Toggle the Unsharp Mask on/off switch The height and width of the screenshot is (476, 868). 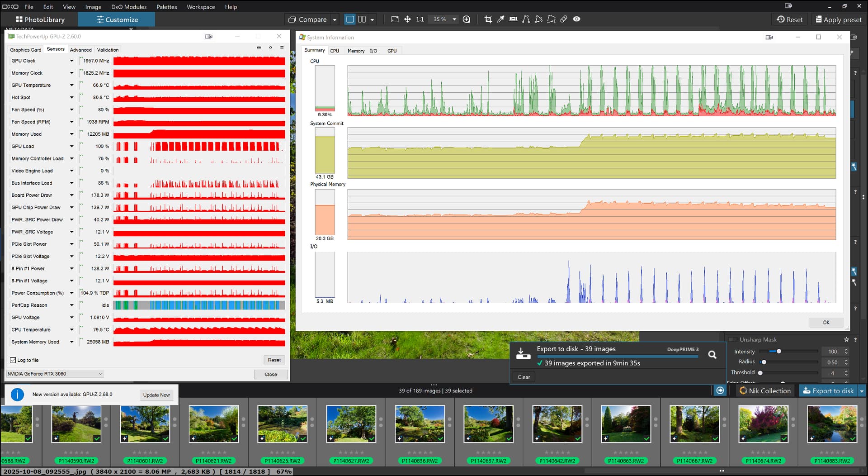click(x=732, y=340)
